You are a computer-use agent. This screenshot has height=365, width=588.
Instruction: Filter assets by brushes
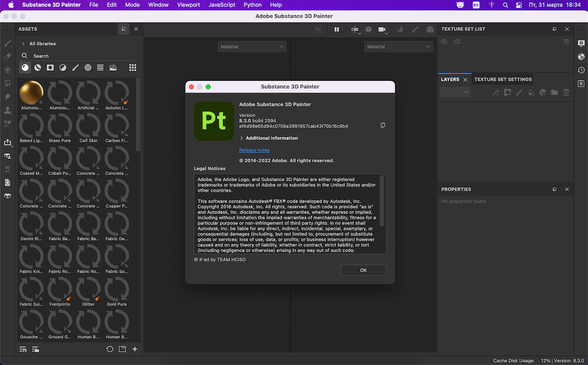pos(75,68)
